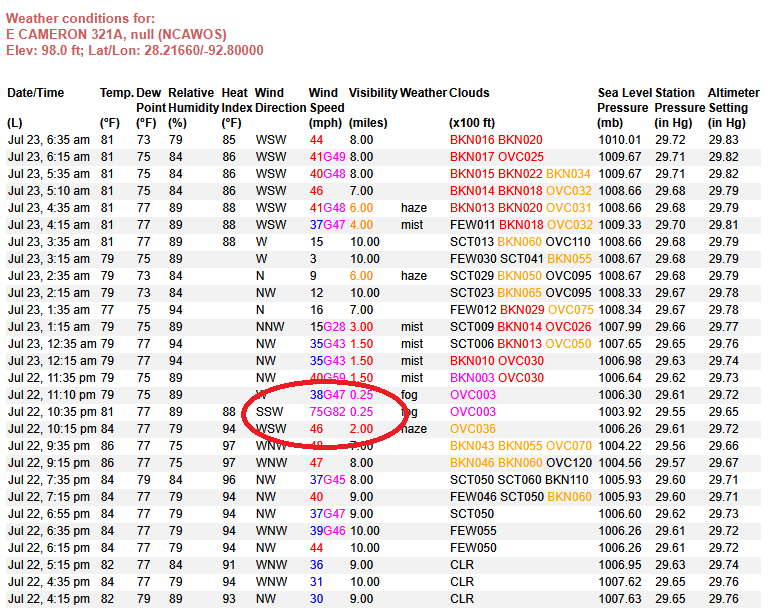Select the 'Jul 22, 10:35 pm' row timestamp

(x=52, y=412)
